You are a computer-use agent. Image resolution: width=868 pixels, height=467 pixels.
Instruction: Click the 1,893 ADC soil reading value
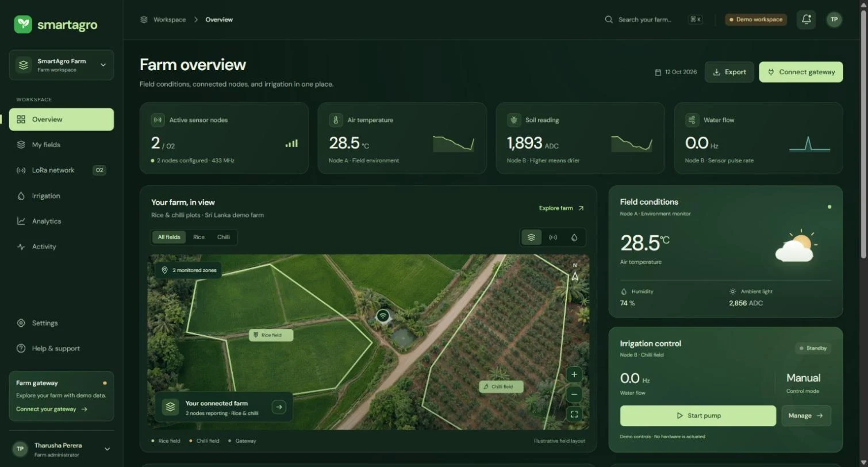(533, 143)
